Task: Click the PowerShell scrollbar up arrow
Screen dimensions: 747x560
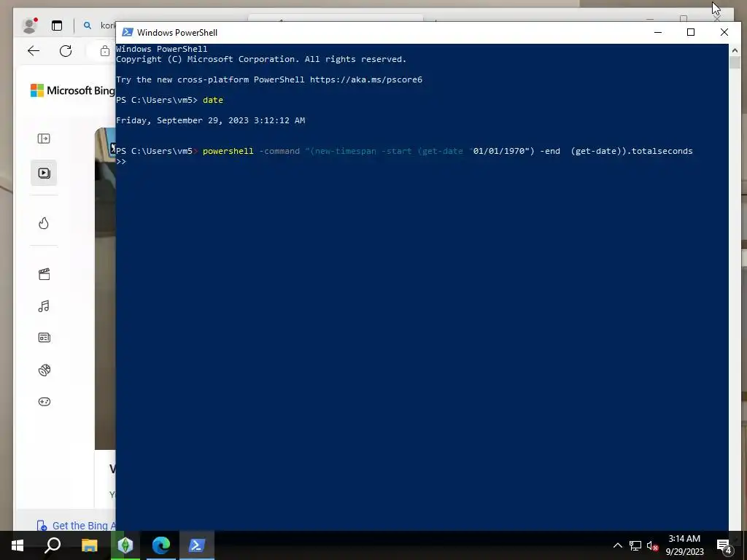Action: [x=734, y=50]
